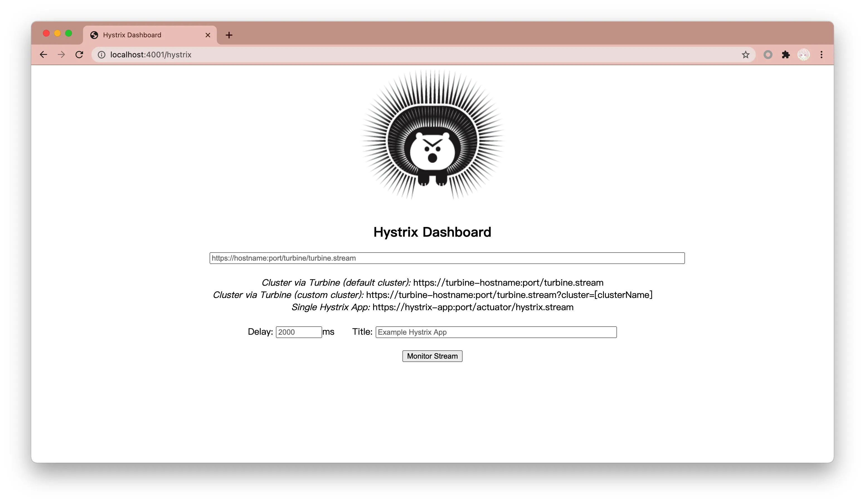Focus the turbine stream URL field
The height and width of the screenshot is (504, 865).
tap(447, 258)
